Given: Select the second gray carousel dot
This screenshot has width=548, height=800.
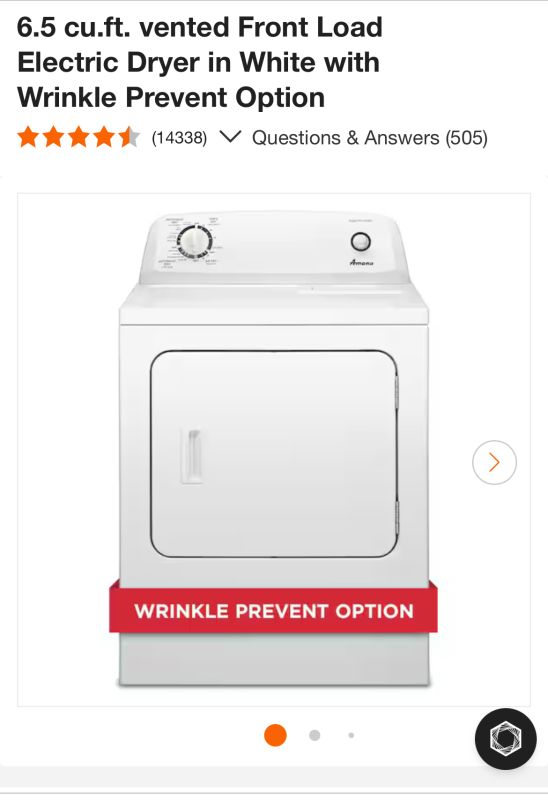Looking at the screenshot, I should tap(315, 735).
